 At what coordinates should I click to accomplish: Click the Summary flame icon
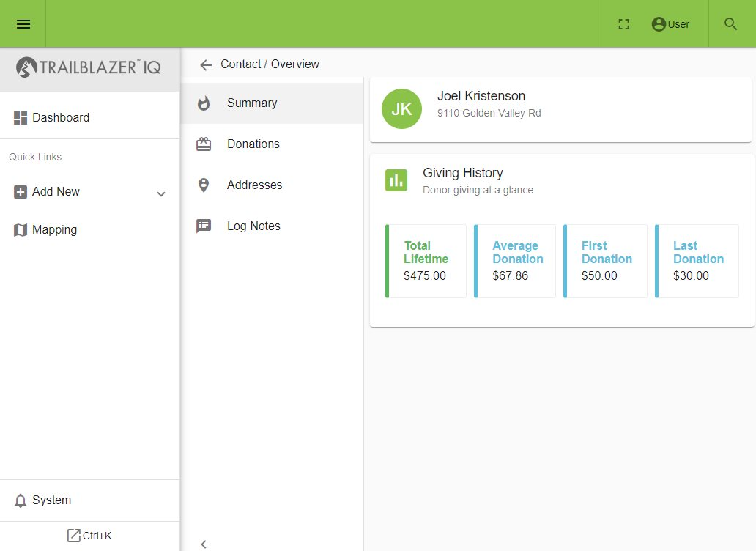pyautogui.click(x=204, y=103)
